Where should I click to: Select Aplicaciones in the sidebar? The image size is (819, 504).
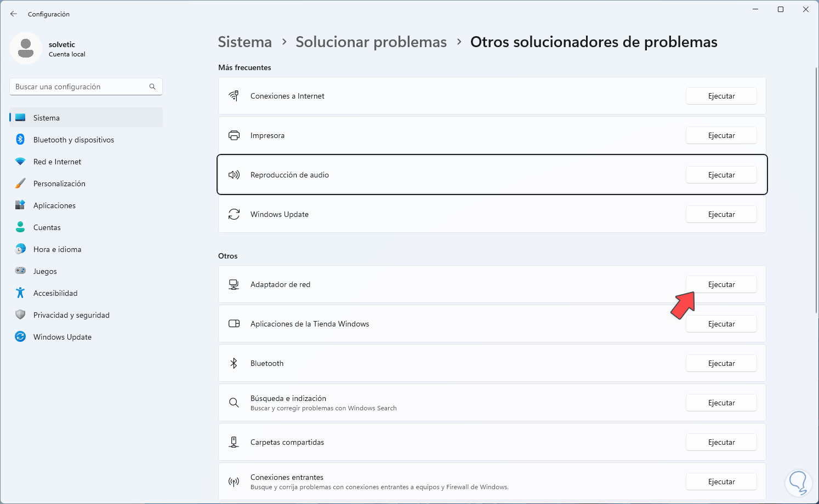click(x=54, y=205)
